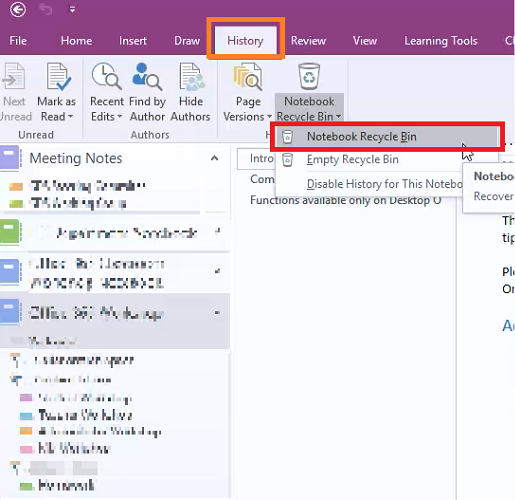
Task: Open the green bottom section in list
Action: click(26, 486)
